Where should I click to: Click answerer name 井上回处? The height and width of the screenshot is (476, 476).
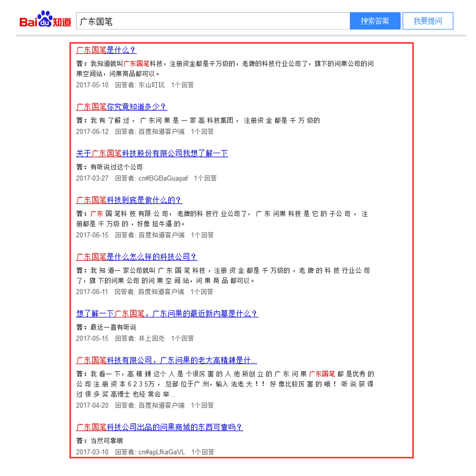151,338
